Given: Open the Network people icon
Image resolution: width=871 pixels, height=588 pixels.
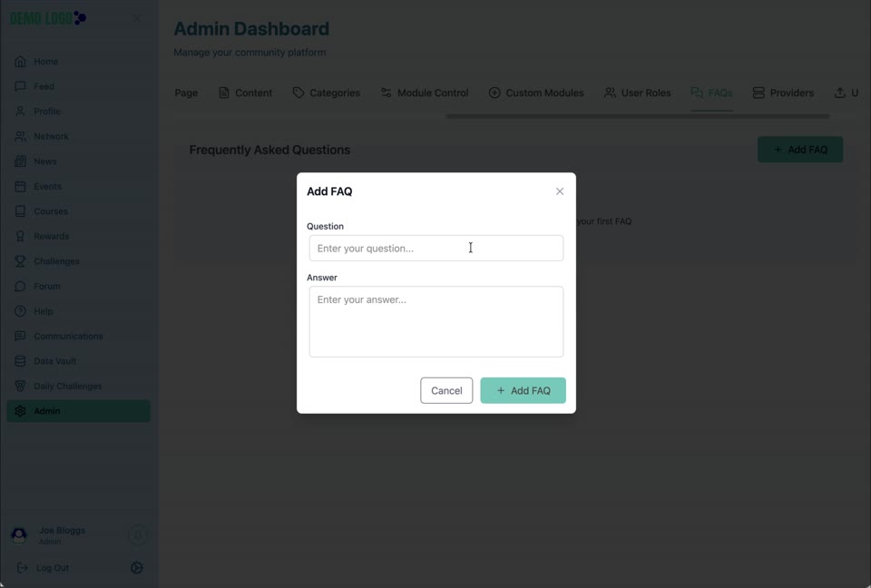Looking at the screenshot, I should (20, 136).
